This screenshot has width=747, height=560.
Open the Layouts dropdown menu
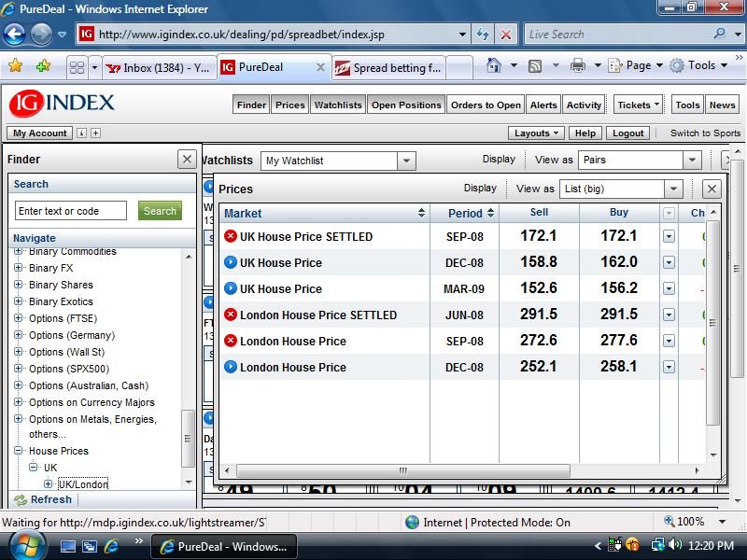click(x=536, y=133)
